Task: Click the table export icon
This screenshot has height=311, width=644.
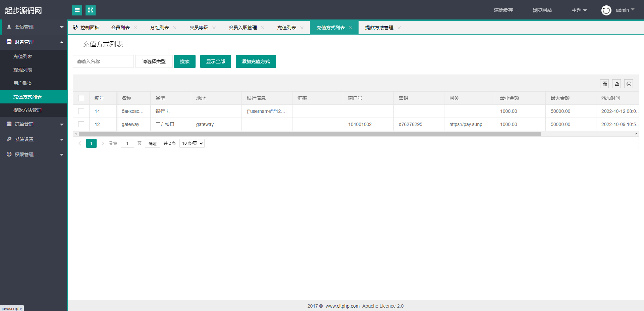Action: click(x=616, y=84)
